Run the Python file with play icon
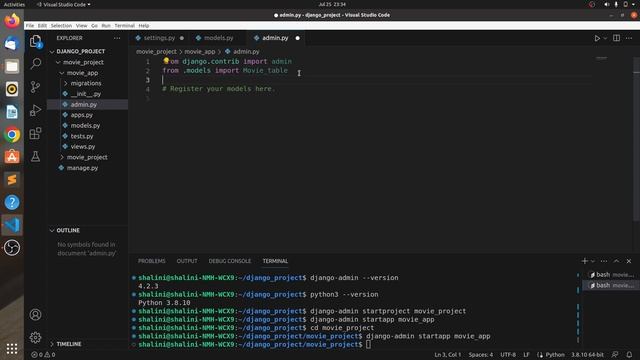Image resolution: width=640 pixels, height=360 pixels. pos(597,38)
